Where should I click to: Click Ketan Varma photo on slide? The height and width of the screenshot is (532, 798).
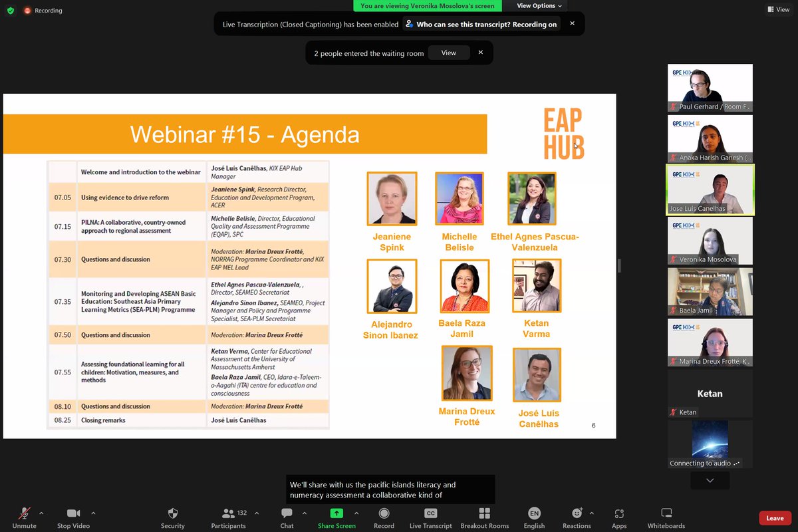coord(537,285)
